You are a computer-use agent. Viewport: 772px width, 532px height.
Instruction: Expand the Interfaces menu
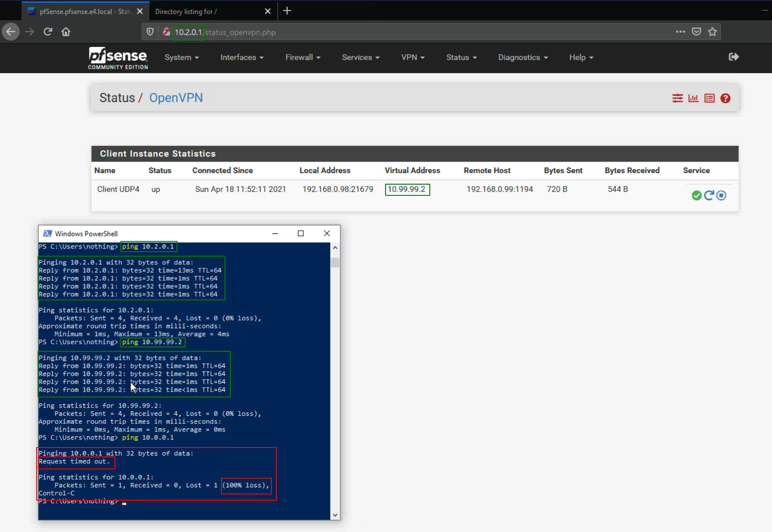(x=242, y=57)
